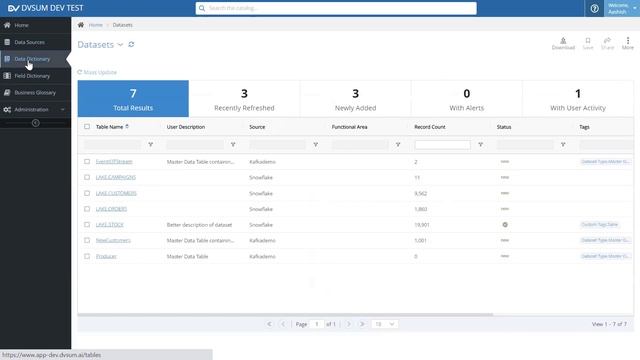The width and height of the screenshot is (640, 360).
Task: Open filter icon for User Description
Action: click(233, 144)
